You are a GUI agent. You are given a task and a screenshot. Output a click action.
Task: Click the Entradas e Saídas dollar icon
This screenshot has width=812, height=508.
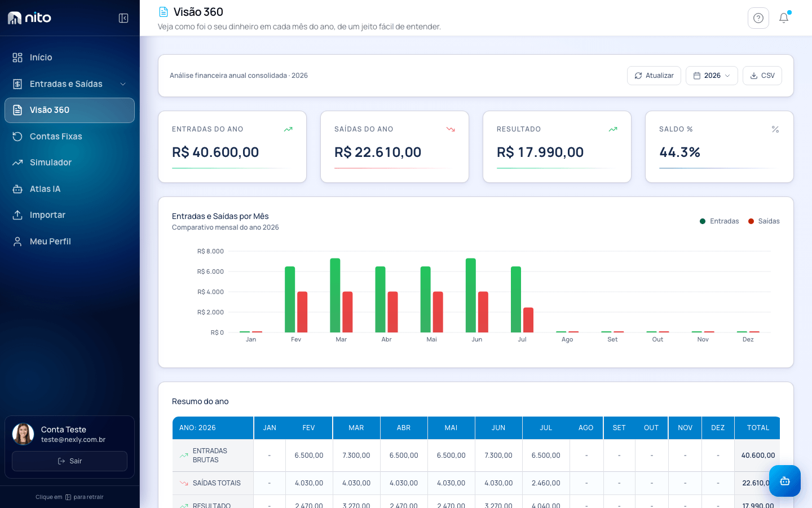tap(17, 84)
